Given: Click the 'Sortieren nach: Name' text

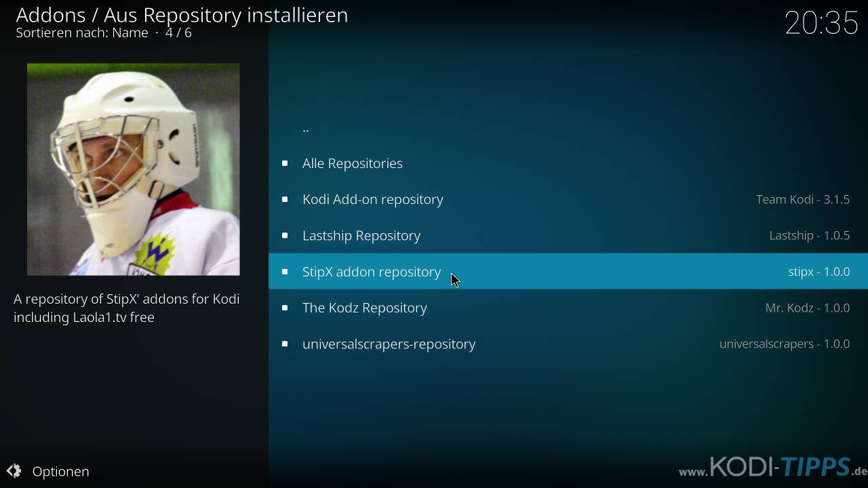Looking at the screenshot, I should click(82, 33).
